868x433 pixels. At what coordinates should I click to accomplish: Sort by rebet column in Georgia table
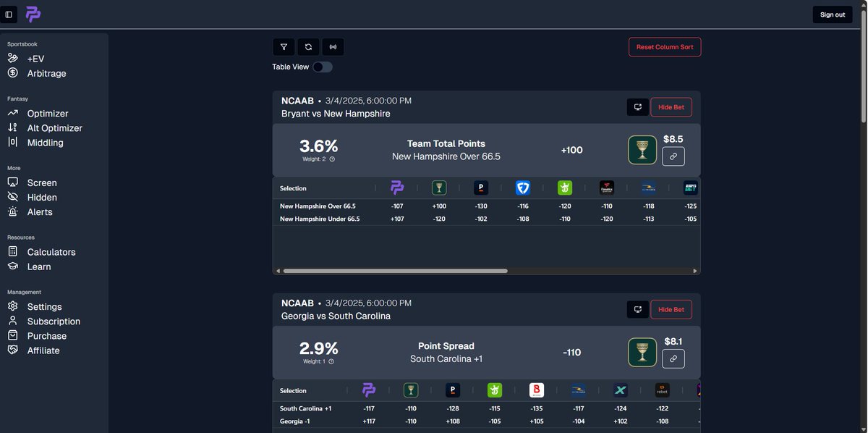663,390
